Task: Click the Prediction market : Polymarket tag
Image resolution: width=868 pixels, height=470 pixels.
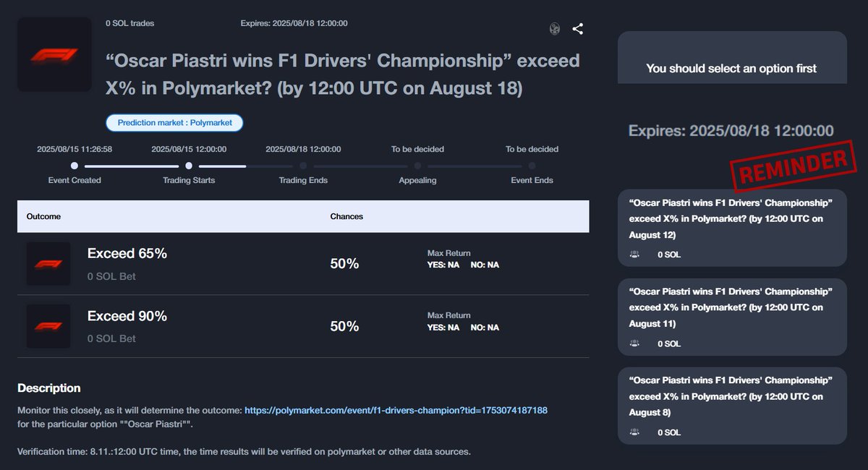Action: point(174,123)
